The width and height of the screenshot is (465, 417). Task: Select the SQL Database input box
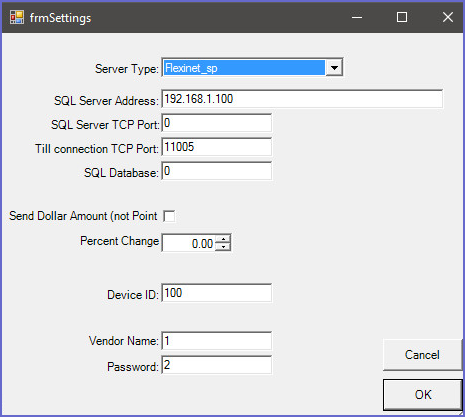(217, 171)
